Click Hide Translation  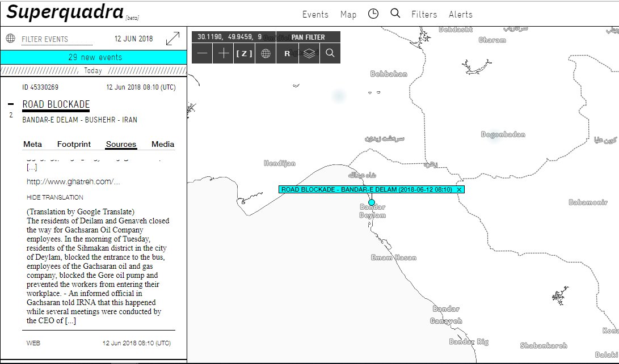coord(55,197)
